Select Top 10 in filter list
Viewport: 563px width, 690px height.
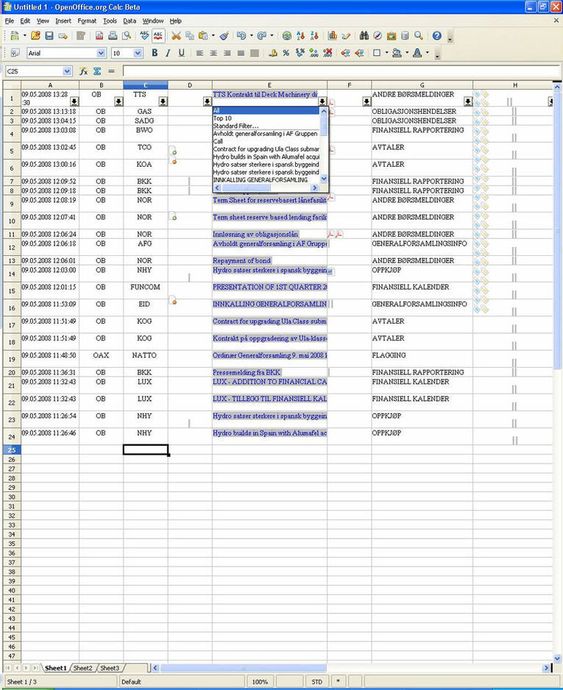[222, 118]
